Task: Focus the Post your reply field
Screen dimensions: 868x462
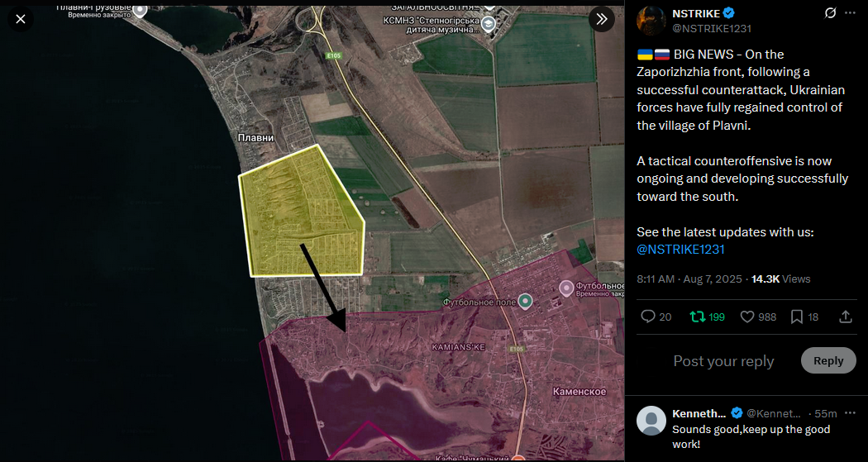Action: coord(723,361)
